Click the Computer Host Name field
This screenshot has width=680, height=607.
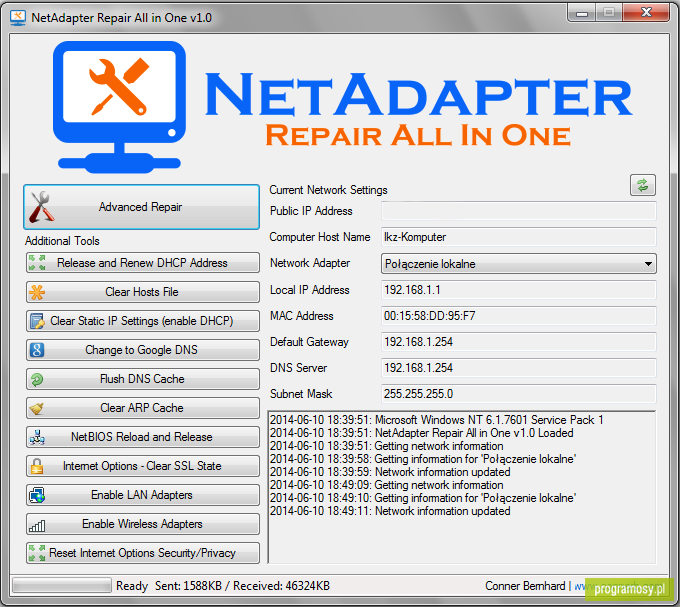(x=519, y=237)
